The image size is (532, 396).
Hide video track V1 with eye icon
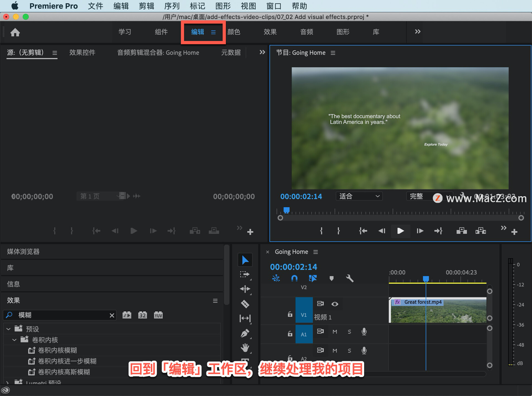pyautogui.click(x=335, y=304)
